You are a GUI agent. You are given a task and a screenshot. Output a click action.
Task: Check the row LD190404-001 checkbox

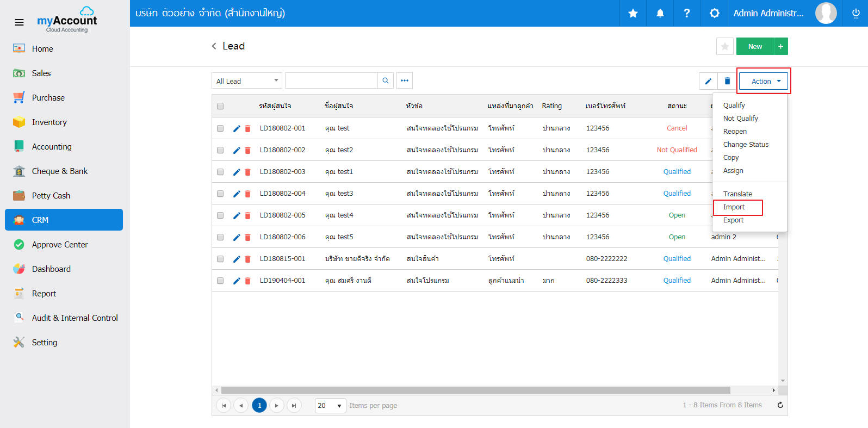click(220, 281)
